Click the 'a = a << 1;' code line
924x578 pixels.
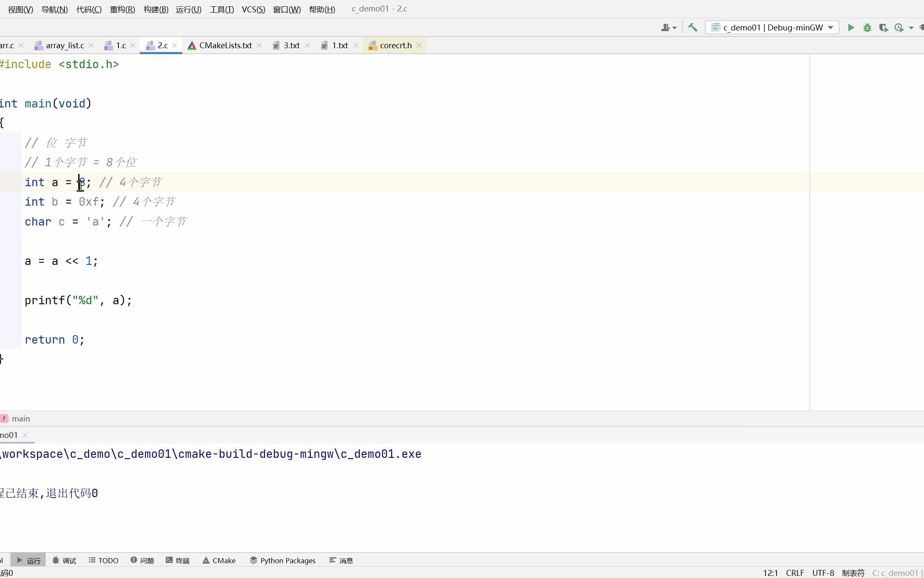61,261
